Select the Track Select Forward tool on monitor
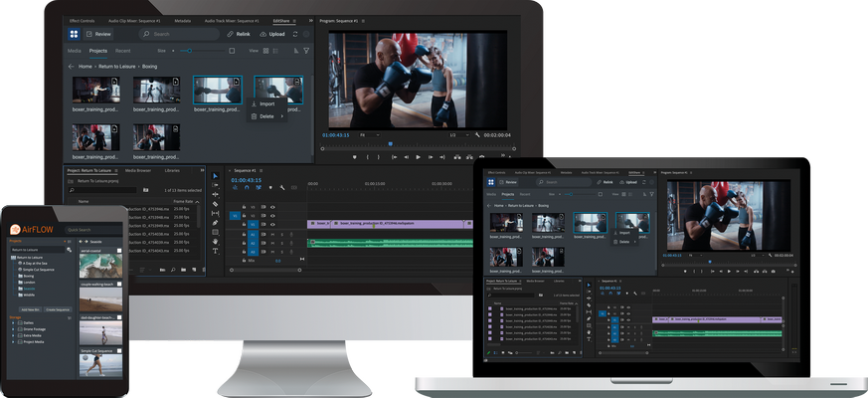Viewport: 868px width, 398px height. (216, 185)
